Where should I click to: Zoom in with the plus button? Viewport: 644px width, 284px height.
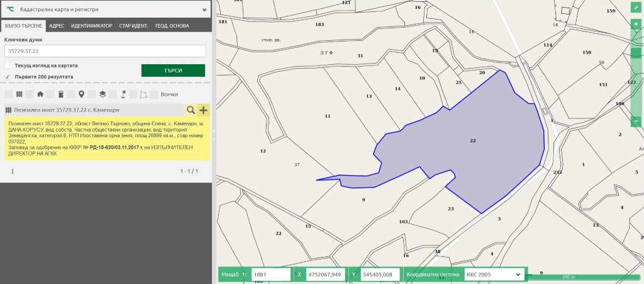pyautogui.click(x=636, y=23)
